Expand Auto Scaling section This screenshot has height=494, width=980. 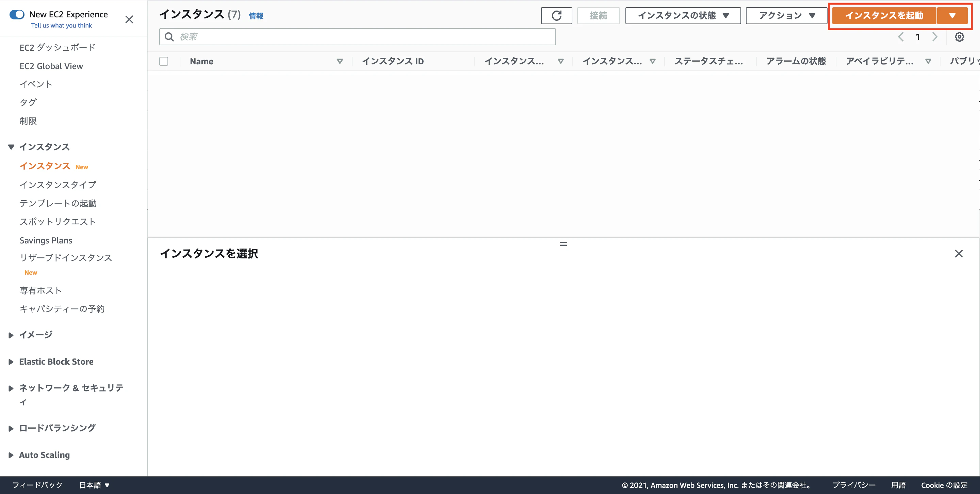click(11, 455)
